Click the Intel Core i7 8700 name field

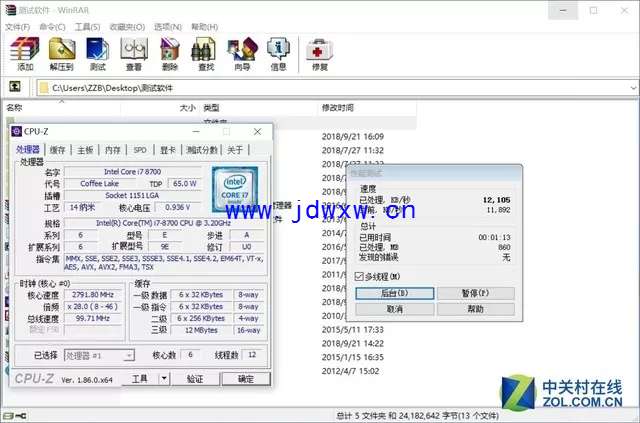(x=133, y=172)
